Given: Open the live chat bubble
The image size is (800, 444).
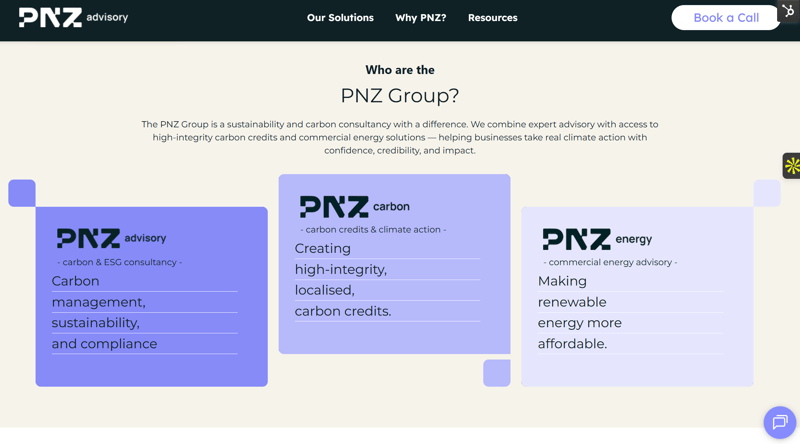Looking at the screenshot, I should click(x=779, y=422).
